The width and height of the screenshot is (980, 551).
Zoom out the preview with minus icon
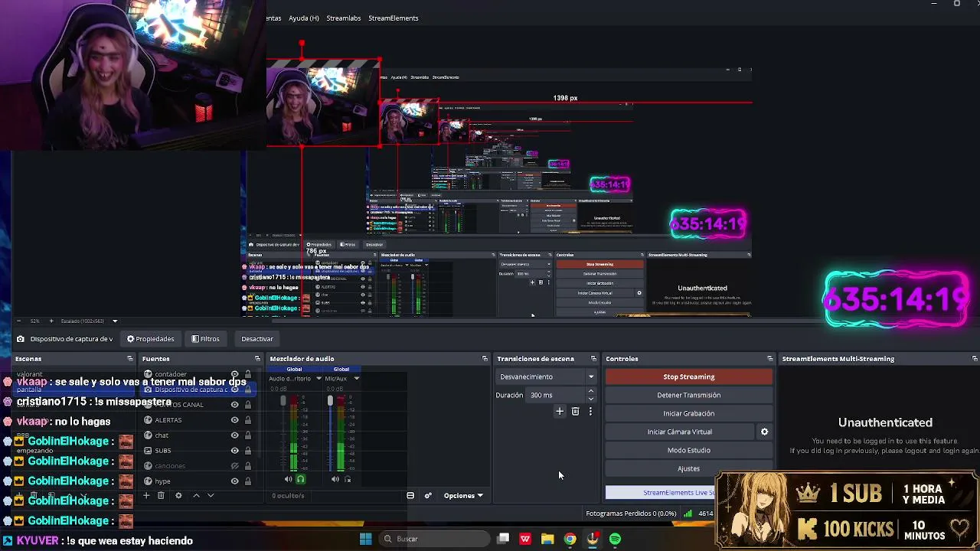pos(18,321)
